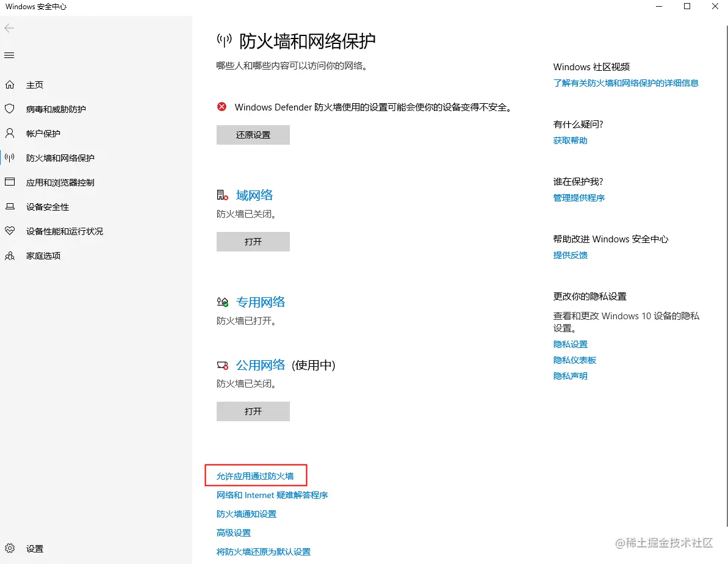This screenshot has width=728, height=564.
Task: Click the settings gear icon
Action: [x=10, y=548]
